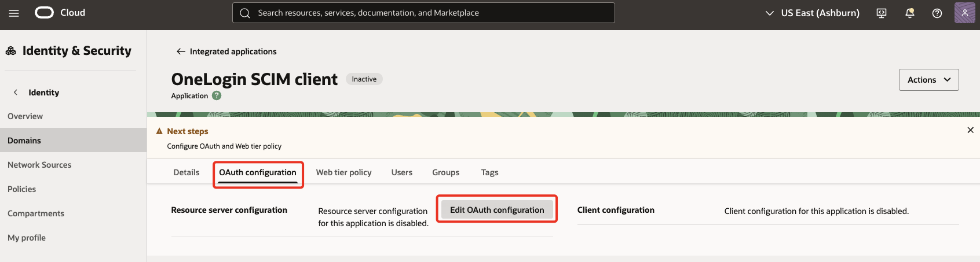Select the Details tab
Screen dimensions: 980x262
point(186,172)
